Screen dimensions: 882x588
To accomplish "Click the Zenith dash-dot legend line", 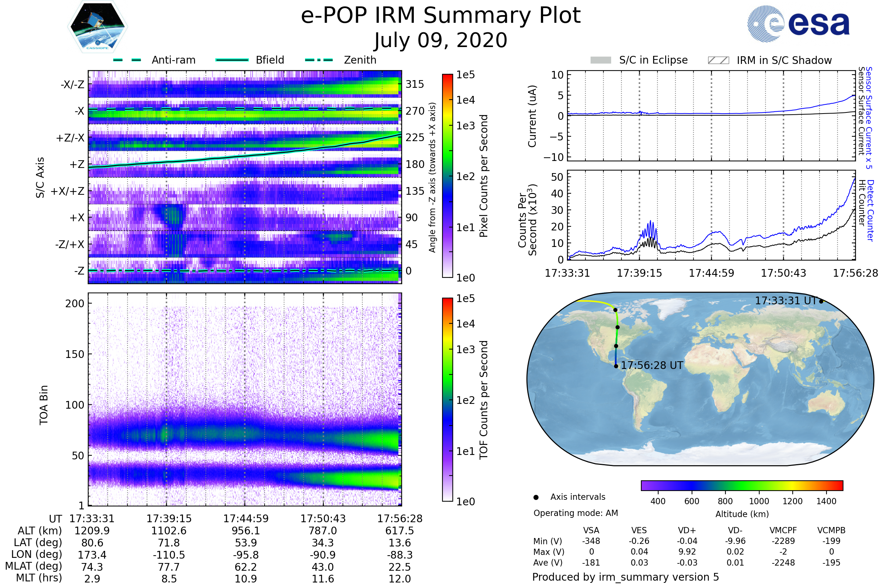I will click(x=319, y=60).
